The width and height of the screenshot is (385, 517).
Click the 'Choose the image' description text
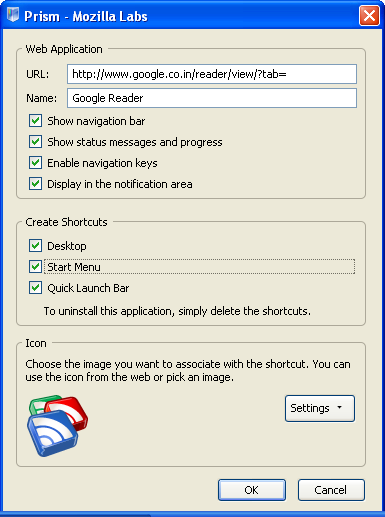click(x=188, y=371)
